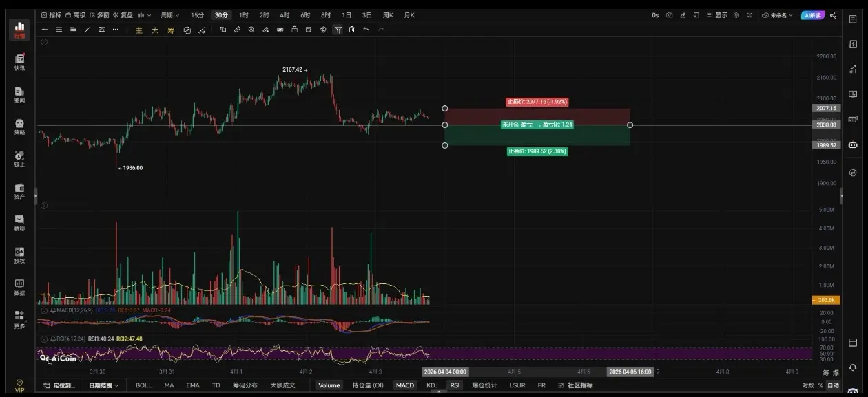Collapse the left panel edge handle
The image size is (868, 397).
pyautogui.click(x=36, y=196)
